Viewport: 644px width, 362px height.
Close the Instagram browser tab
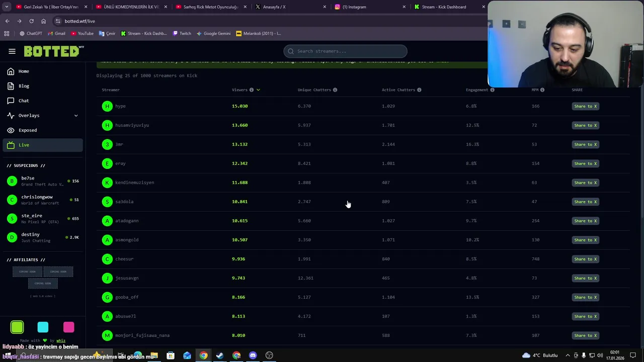404,7
